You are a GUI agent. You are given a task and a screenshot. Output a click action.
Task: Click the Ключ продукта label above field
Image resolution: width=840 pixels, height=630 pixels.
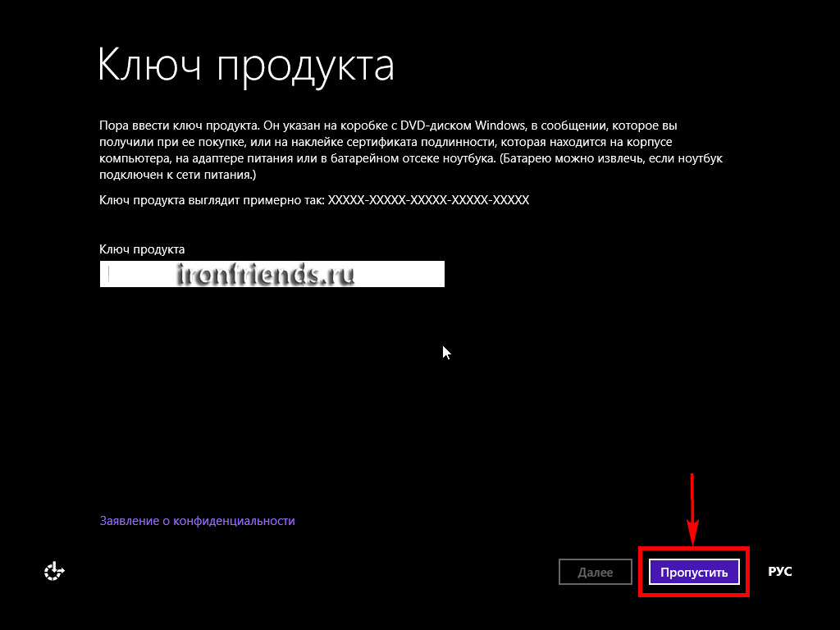(x=142, y=249)
